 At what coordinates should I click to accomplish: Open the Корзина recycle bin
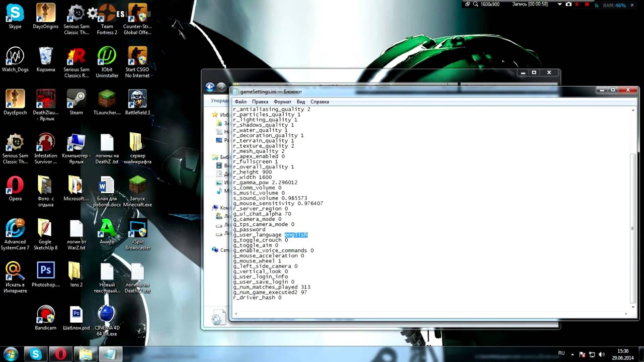click(x=46, y=59)
